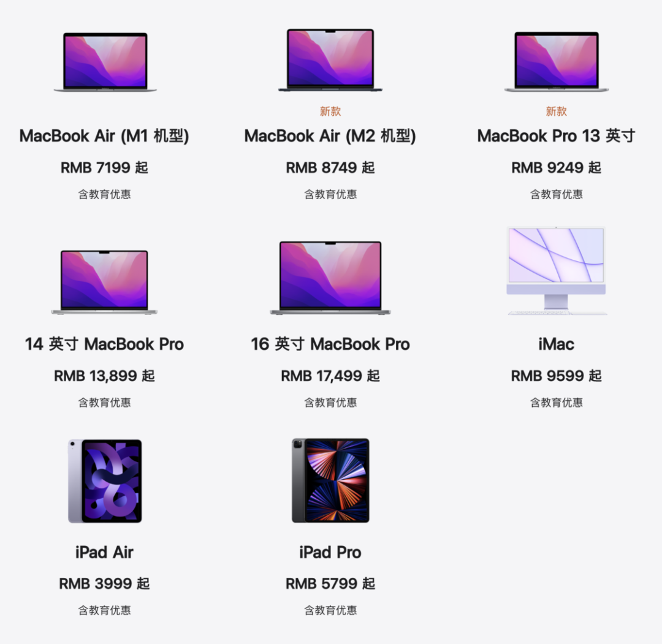
Task: Choose the 14 英寸 MacBook Pro image
Action: [x=104, y=282]
